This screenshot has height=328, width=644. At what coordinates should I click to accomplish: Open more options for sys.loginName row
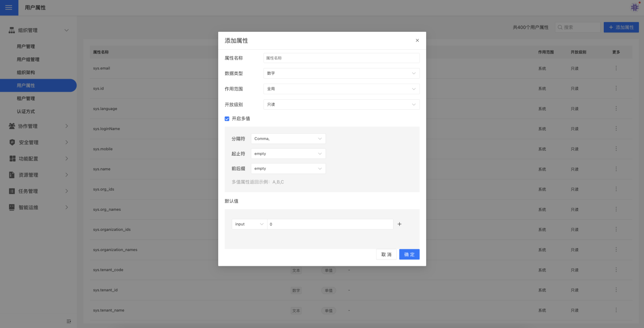(616, 129)
